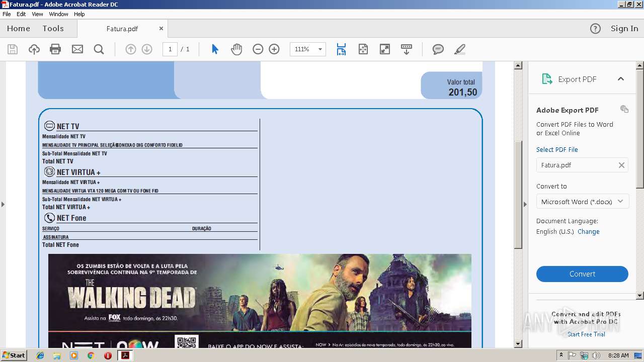The height and width of the screenshot is (362, 644).
Task: Click the NET Fone heading
Action: [x=71, y=218]
